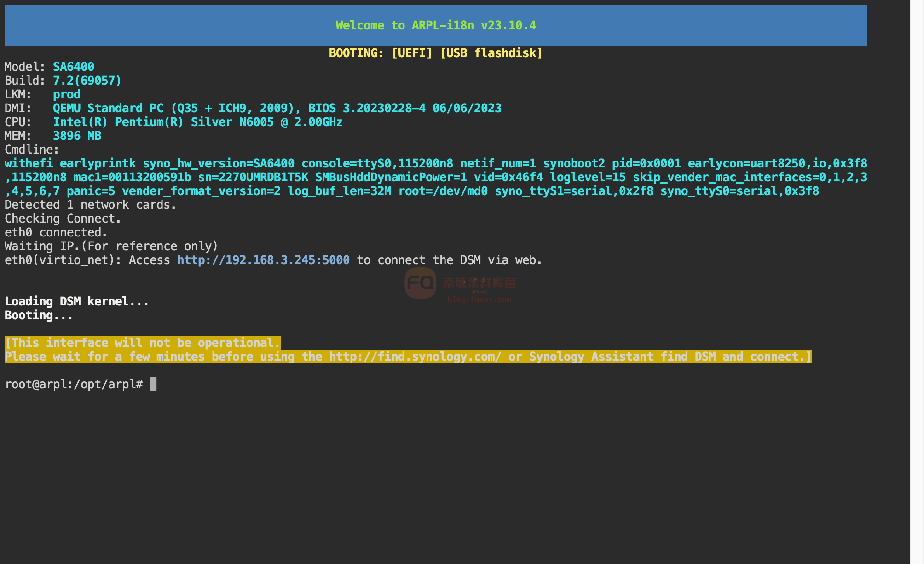The width and height of the screenshot is (924, 564).
Task: Click the LKM value prod
Action: (x=67, y=94)
